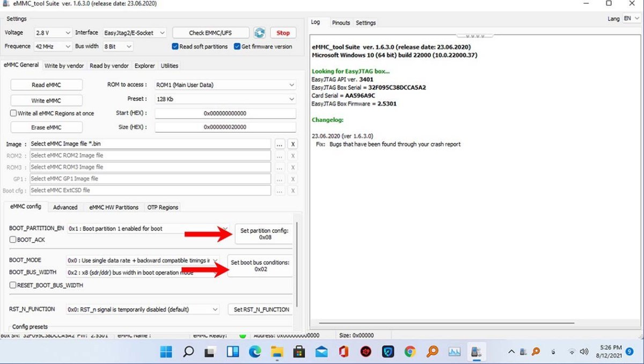Open the blue shield app on the taskbar
The width and height of the screenshot is (644, 364).
pyautogui.click(x=388, y=352)
